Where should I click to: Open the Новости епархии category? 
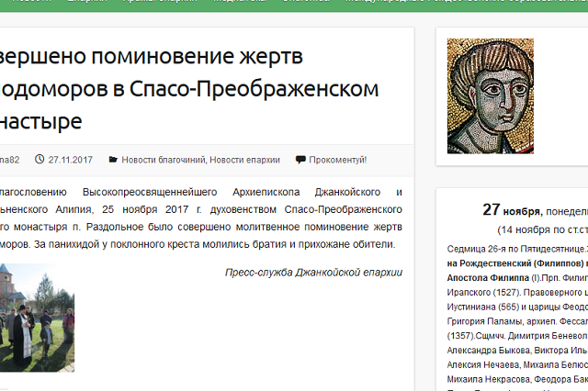[x=245, y=160]
